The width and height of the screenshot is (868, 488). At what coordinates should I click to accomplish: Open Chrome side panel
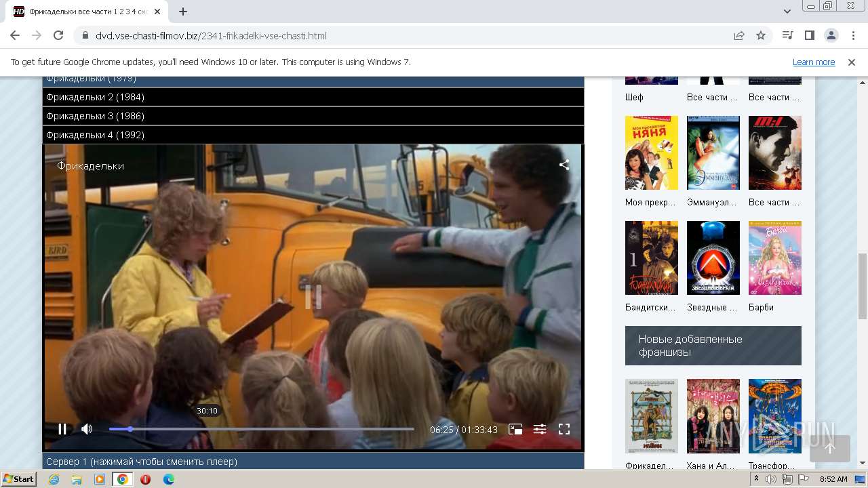click(809, 35)
